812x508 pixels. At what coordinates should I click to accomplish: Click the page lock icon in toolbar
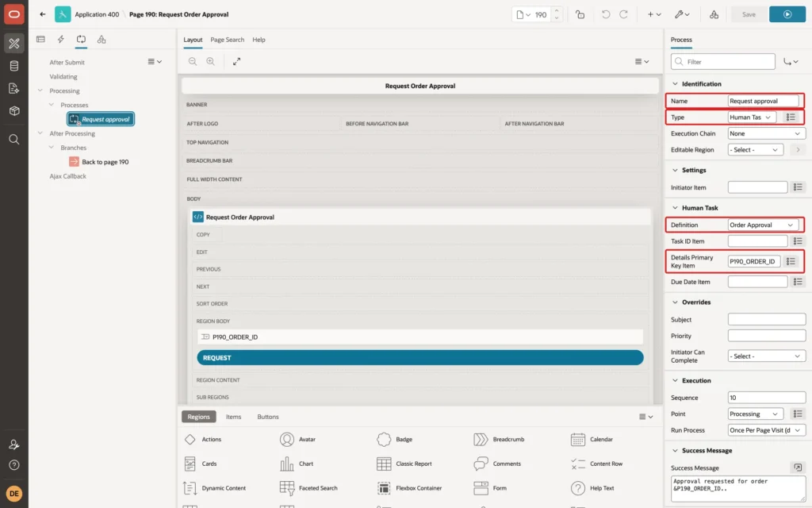tap(580, 14)
